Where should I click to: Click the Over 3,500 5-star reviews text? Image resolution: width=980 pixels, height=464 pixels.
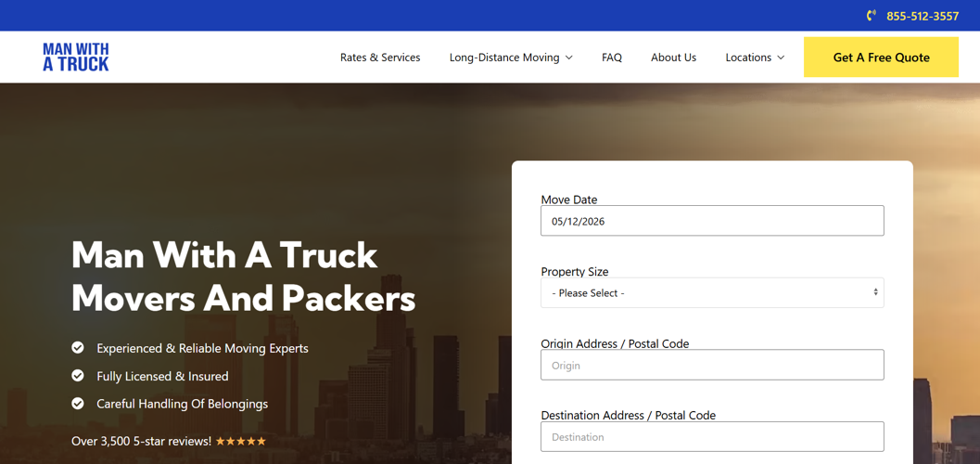(x=141, y=441)
